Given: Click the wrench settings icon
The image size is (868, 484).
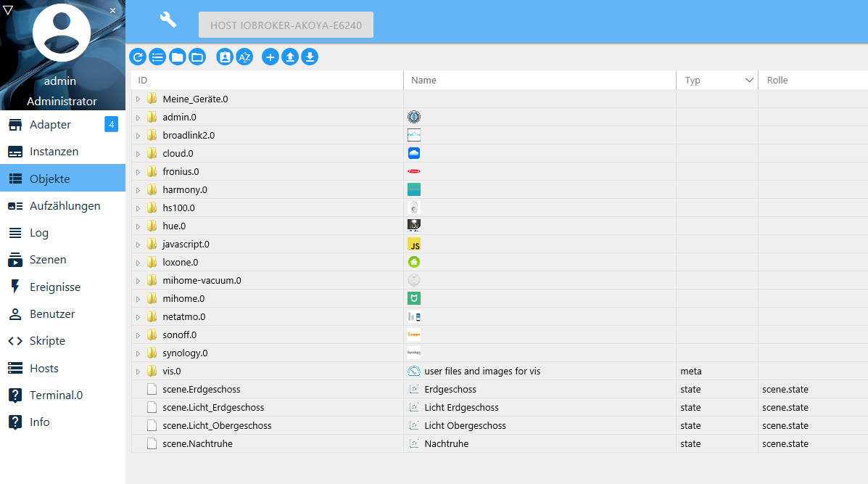Looking at the screenshot, I should pos(168,20).
